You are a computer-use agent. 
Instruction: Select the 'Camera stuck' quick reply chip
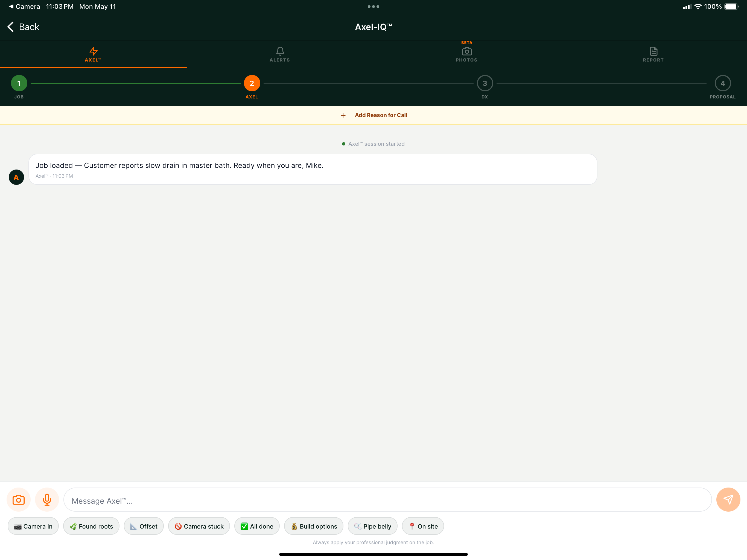199,526
